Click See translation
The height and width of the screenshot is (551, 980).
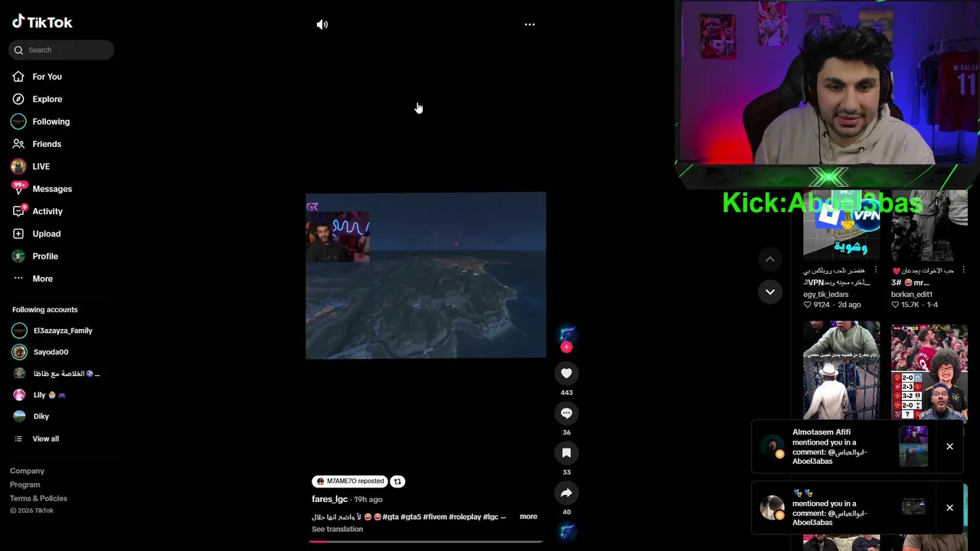coord(337,529)
